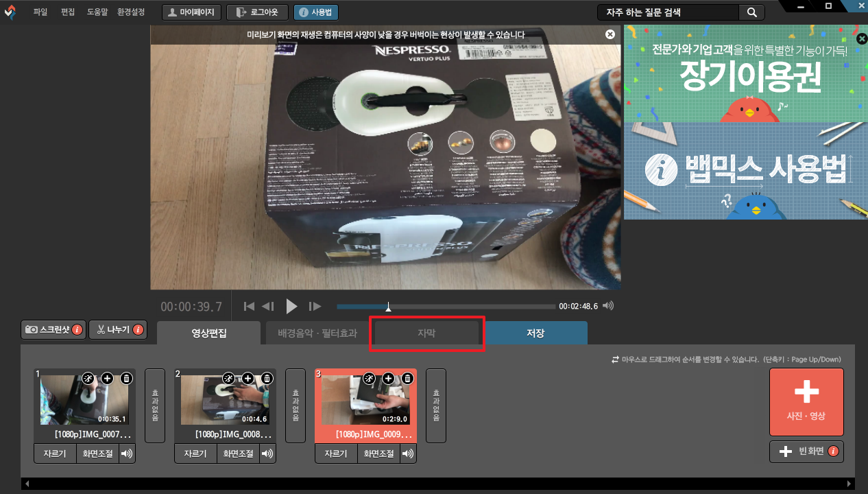Switch to the 저장 tab
This screenshot has height=494, width=868.
click(535, 333)
